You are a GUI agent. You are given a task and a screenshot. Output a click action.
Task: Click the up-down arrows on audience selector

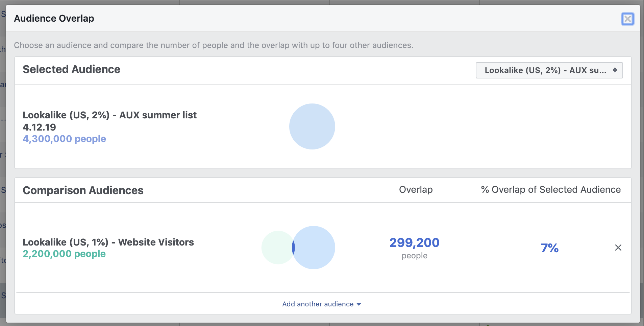point(615,70)
